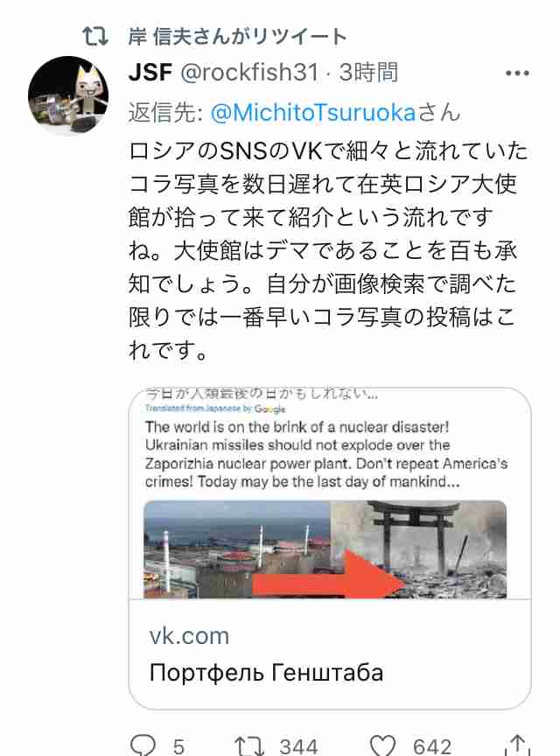This screenshot has height=756, width=560.
Task: Tap the 642 likes count
Action: [432, 746]
